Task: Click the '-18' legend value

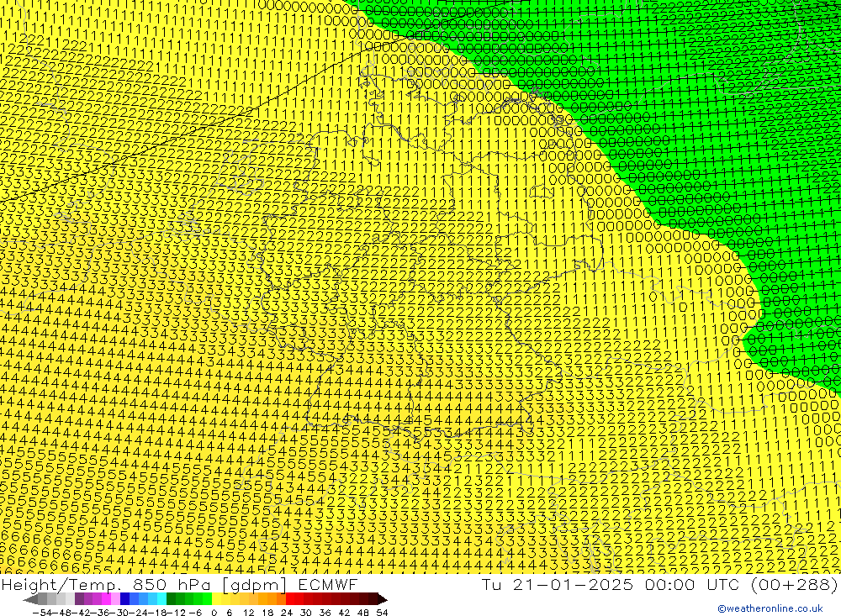Action: pos(157,613)
